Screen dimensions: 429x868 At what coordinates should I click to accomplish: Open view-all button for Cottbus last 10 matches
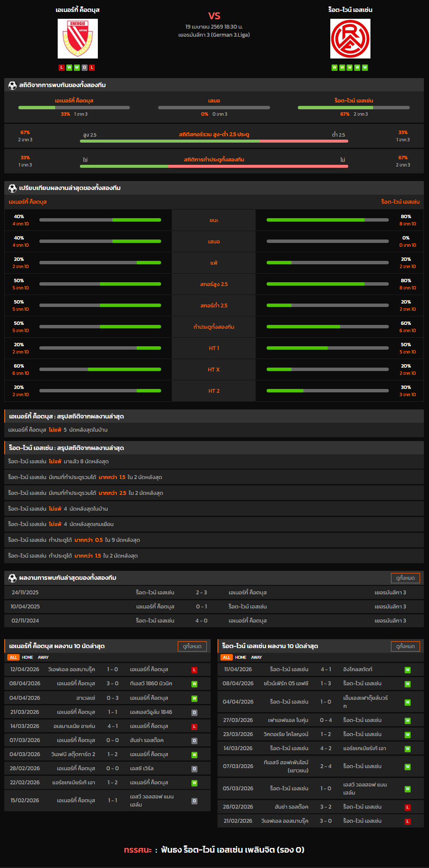click(192, 646)
